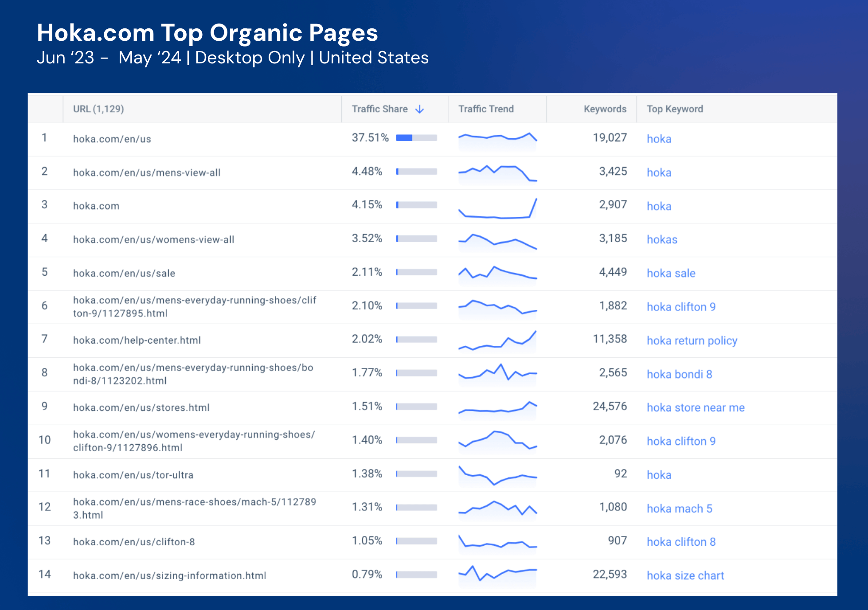Click the Traffic Trend column header
The height and width of the screenshot is (610, 868).
(x=486, y=109)
